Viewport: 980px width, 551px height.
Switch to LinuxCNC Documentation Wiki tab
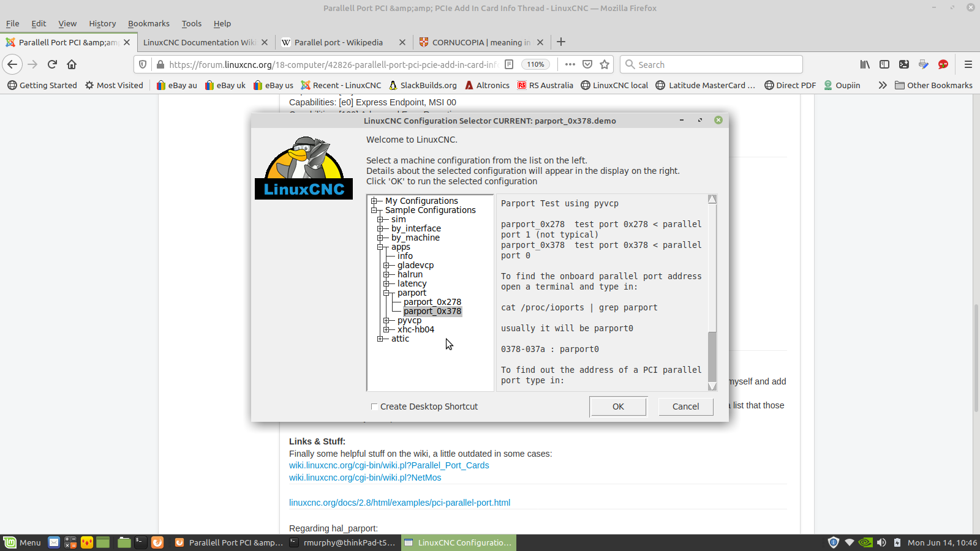point(205,42)
